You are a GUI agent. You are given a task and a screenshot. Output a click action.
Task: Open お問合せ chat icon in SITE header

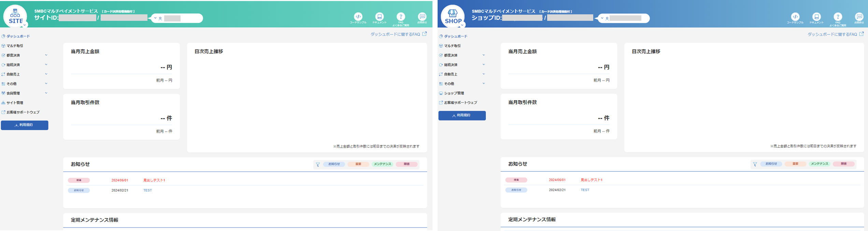(x=422, y=18)
